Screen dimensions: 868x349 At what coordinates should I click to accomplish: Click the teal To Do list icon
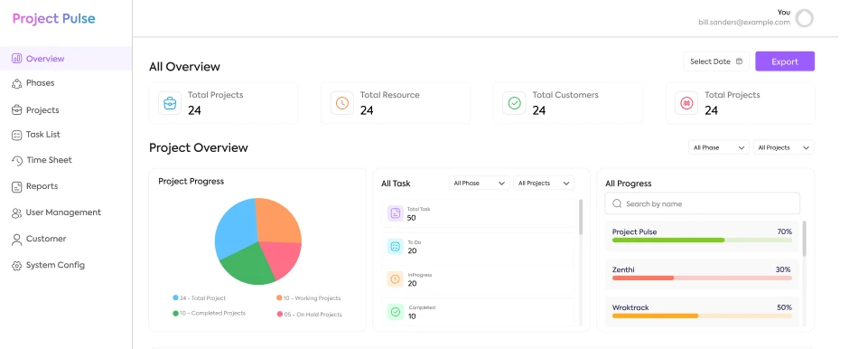396,247
